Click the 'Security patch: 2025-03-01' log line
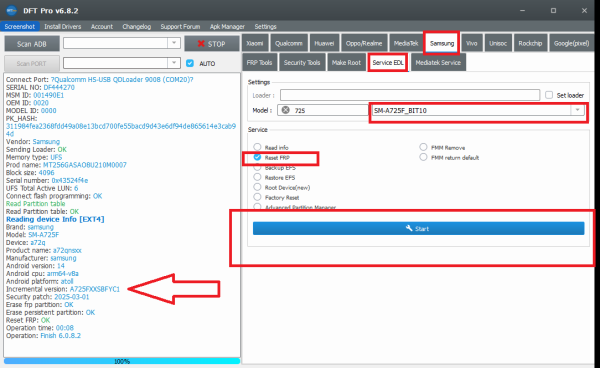The image size is (600, 368). pos(47,297)
